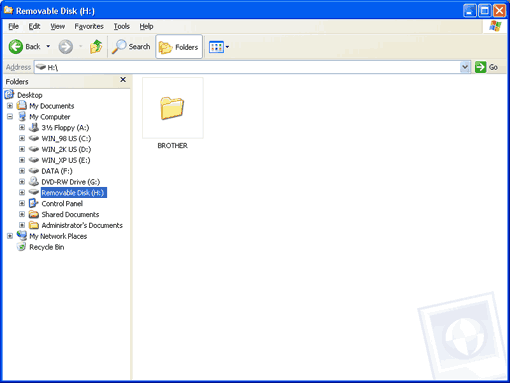Image resolution: width=510 pixels, height=383 pixels.
Task: Collapse My Computer tree node
Action: (x=10, y=117)
